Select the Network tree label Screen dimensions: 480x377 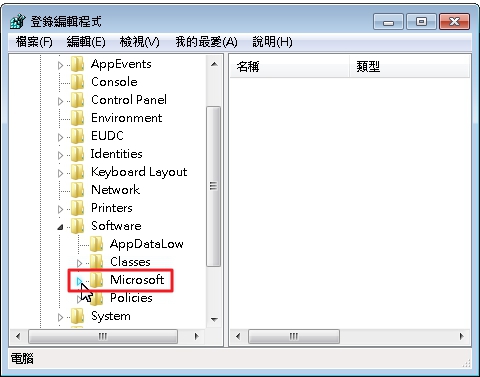tap(115, 190)
